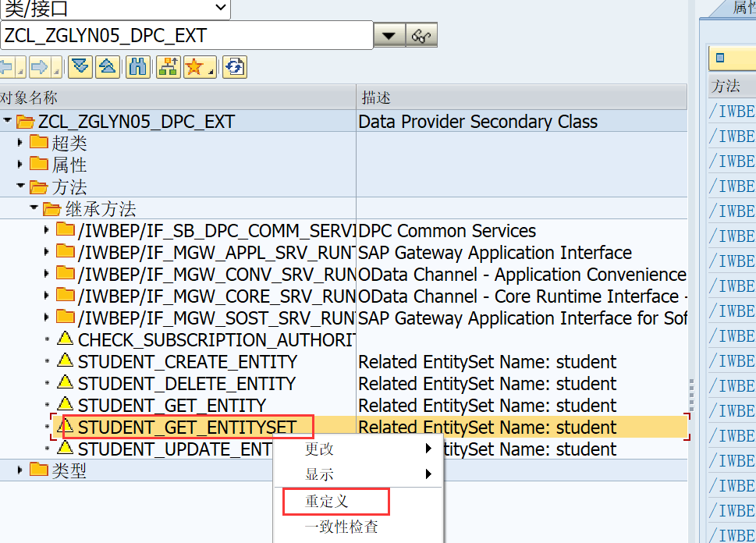Expand the /IWBEP/IF_SB_DPC_COMM_SERVI node
The height and width of the screenshot is (543, 756).
[x=47, y=230]
